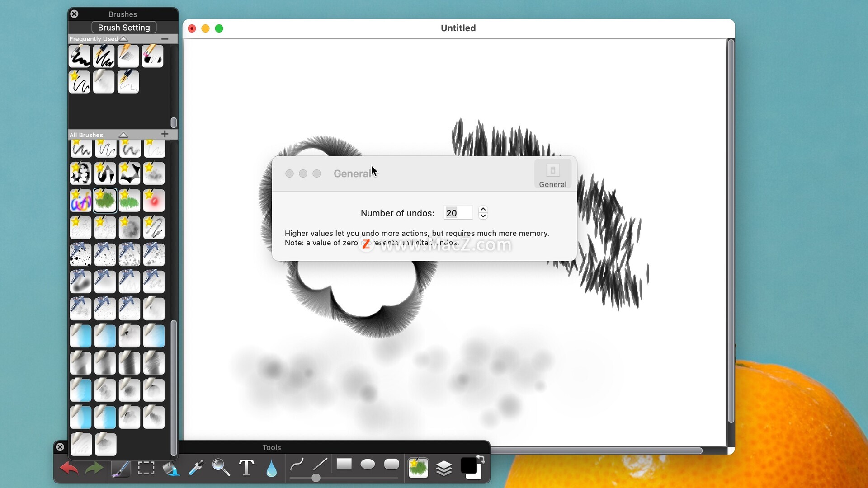This screenshot has height=488, width=868.
Task: Minimize the Untitled window with yellow button
Action: pos(205,28)
